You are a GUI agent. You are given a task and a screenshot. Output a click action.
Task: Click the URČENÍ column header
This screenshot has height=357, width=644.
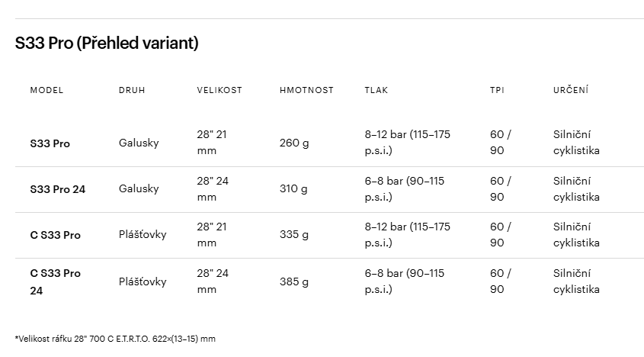point(571,90)
